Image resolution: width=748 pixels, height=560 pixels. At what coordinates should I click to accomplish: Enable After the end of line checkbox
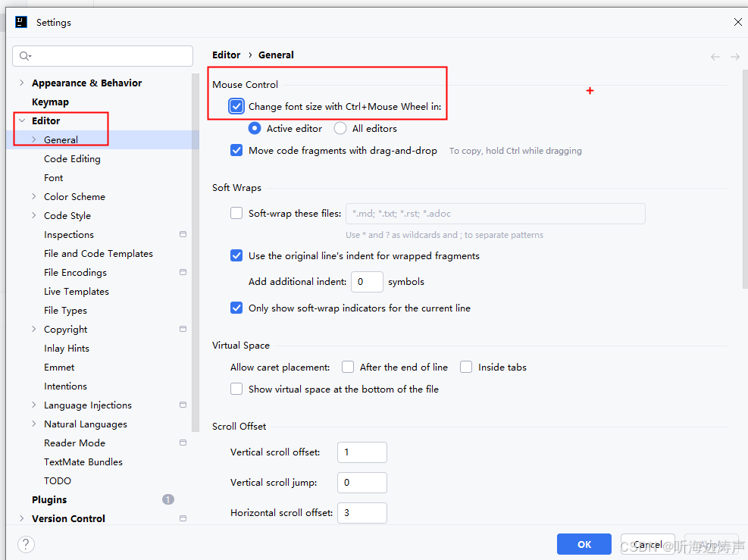point(348,367)
